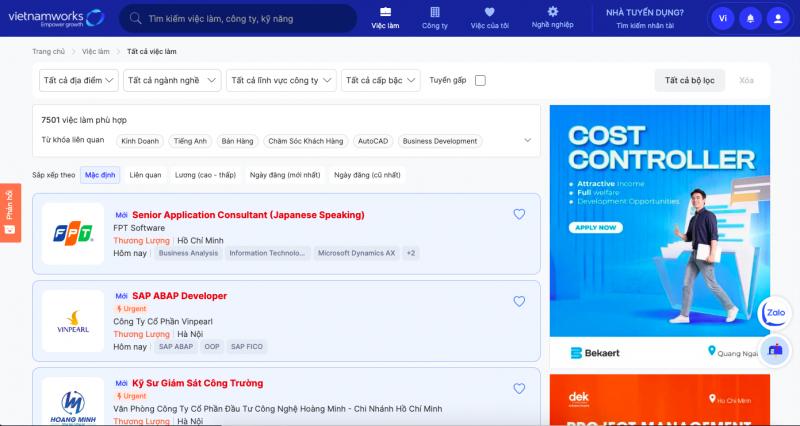Click the VietnamWorks logo
The image size is (800, 426).
[x=56, y=18]
